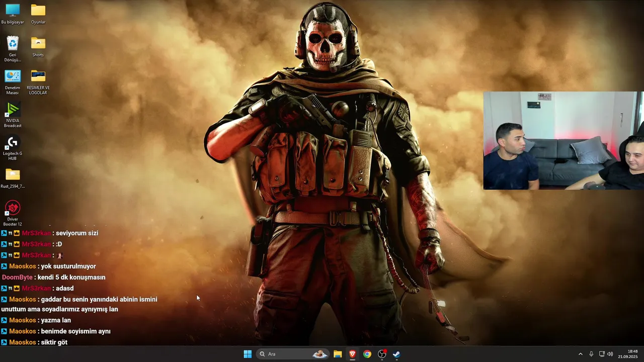Launch Driver Booster 12 shortcut
644x362 pixels.
[x=13, y=213]
